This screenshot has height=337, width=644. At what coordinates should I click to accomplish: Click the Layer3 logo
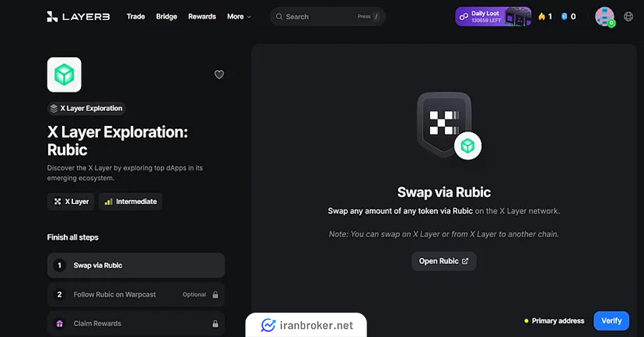pyautogui.click(x=78, y=16)
